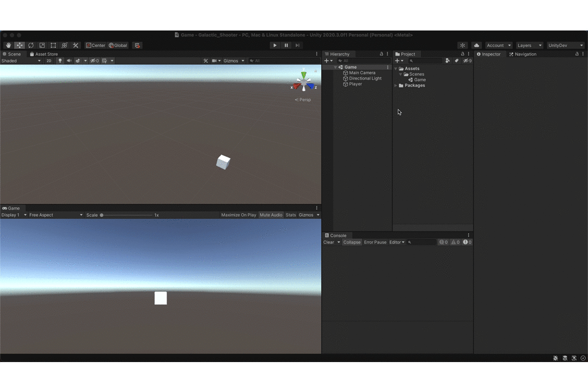The image size is (588, 392).
Task: Select the Game view tab
Action: [x=11, y=208]
